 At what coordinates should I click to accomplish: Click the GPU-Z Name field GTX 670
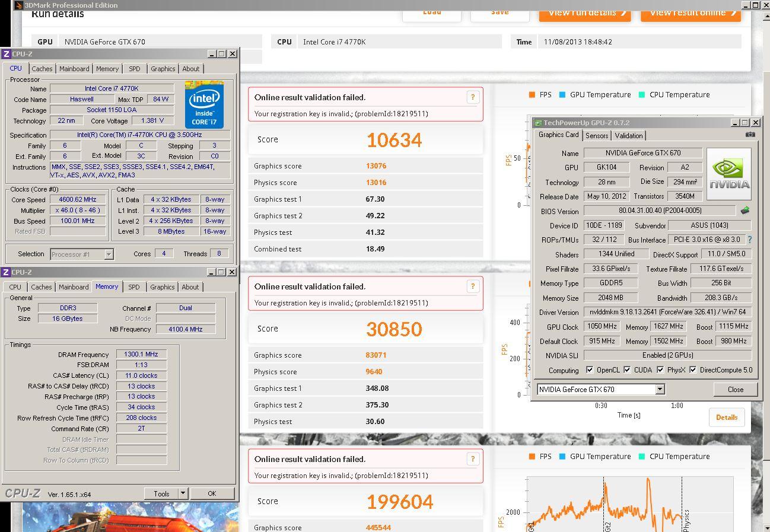(643, 153)
